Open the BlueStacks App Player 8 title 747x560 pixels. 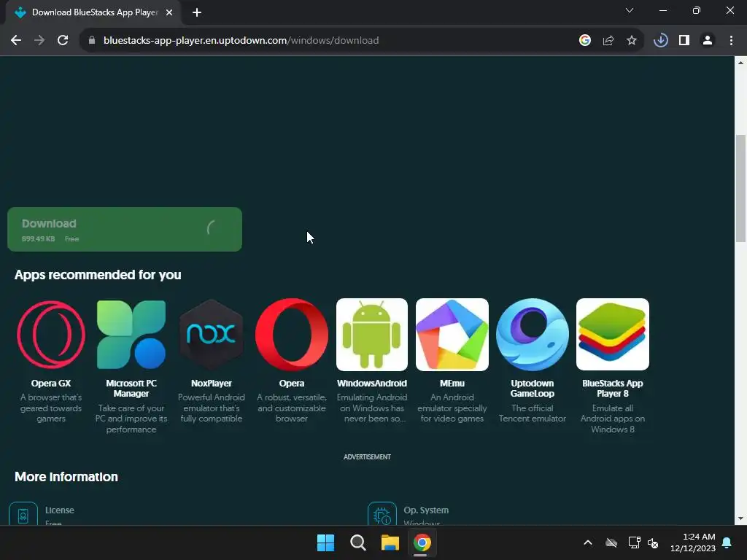[613, 389]
